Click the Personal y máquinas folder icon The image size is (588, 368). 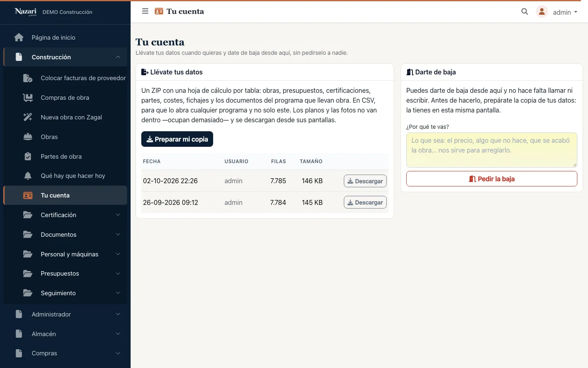[28, 254]
